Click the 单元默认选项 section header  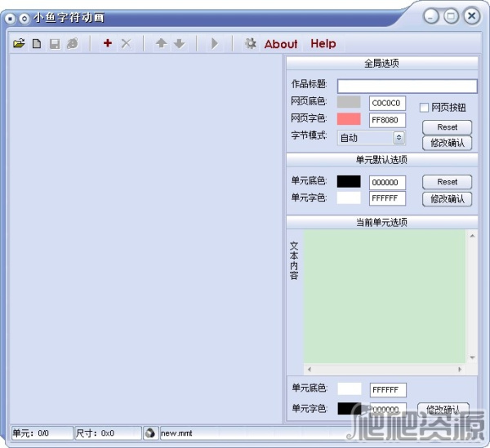[x=382, y=160]
